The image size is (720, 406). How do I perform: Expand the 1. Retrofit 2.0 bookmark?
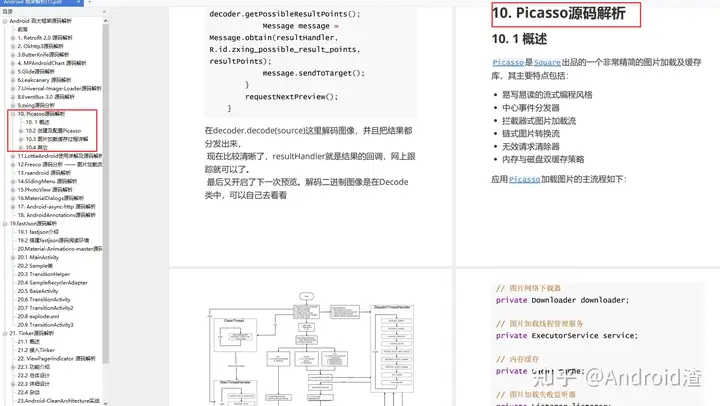(13, 38)
